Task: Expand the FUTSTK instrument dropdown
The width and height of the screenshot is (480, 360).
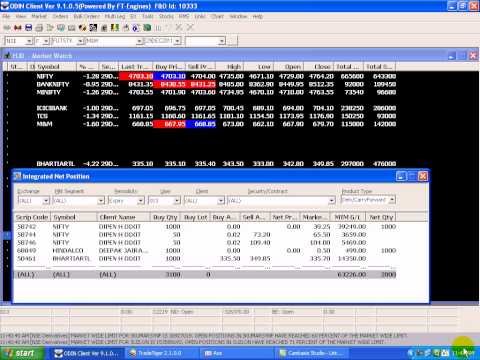Action: click(x=80, y=41)
